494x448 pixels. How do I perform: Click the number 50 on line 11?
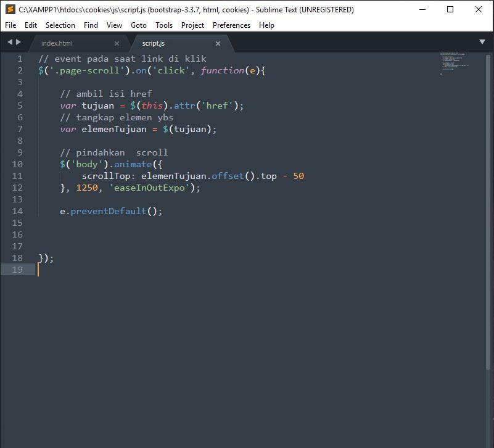click(x=298, y=176)
